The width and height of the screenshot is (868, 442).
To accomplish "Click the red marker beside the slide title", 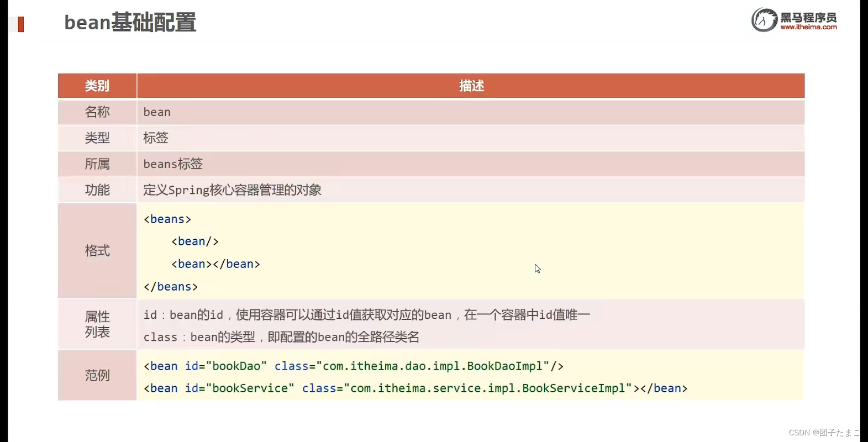I will coord(21,24).
